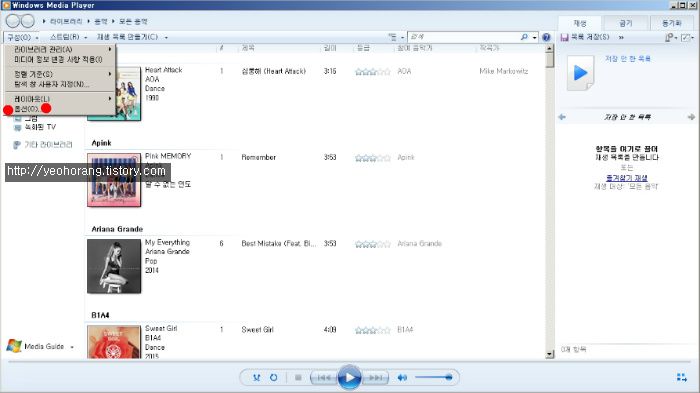Image resolution: width=700 pixels, height=393 pixels.
Task: Select 탐색 창 사용자 지정(N)
Action: [61, 84]
